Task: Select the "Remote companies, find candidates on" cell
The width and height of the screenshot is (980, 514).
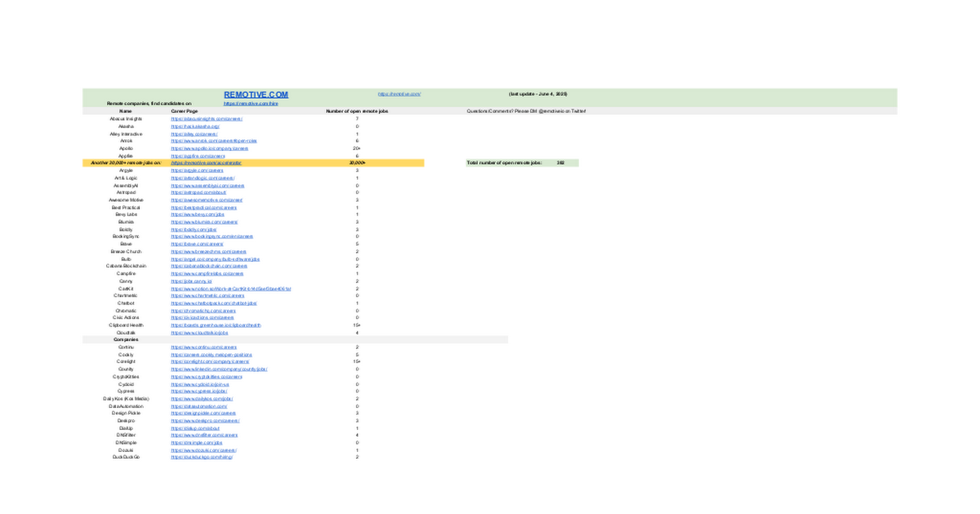Action: (149, 104)
